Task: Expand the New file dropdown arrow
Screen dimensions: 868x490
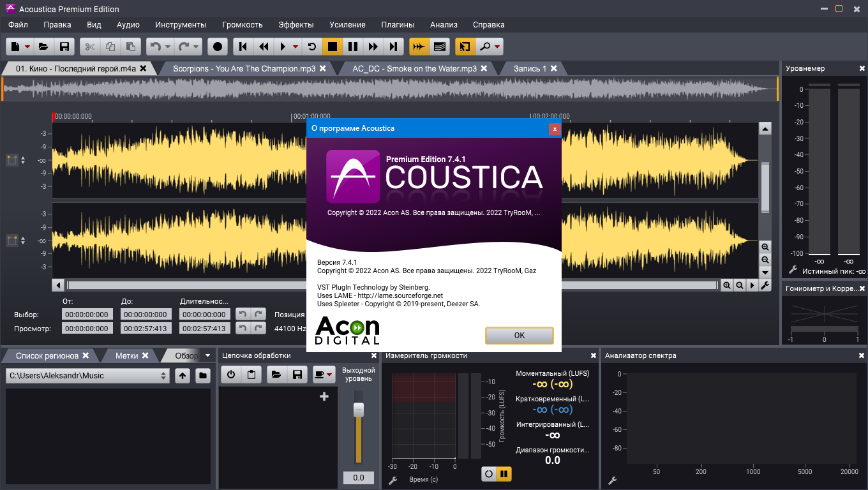Action: click(28, 47)
